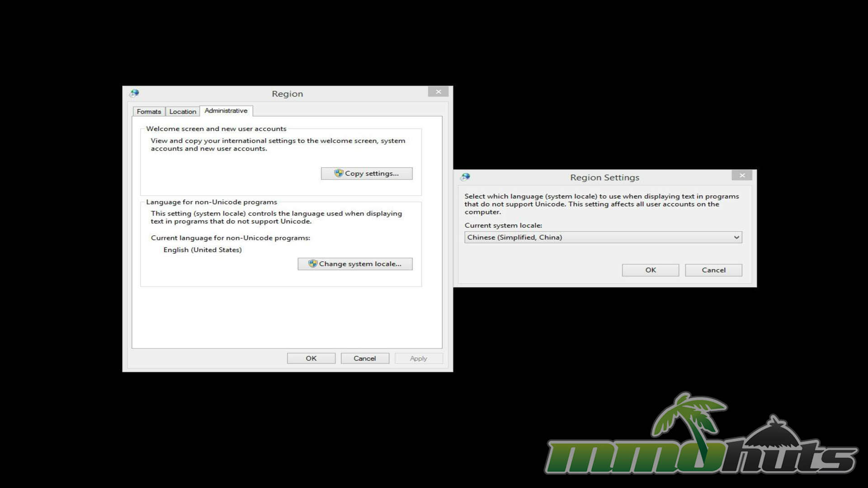Click the globe icon in Region title bar
This screenshot has width=868, height=488.
click(x=134, y=94)
